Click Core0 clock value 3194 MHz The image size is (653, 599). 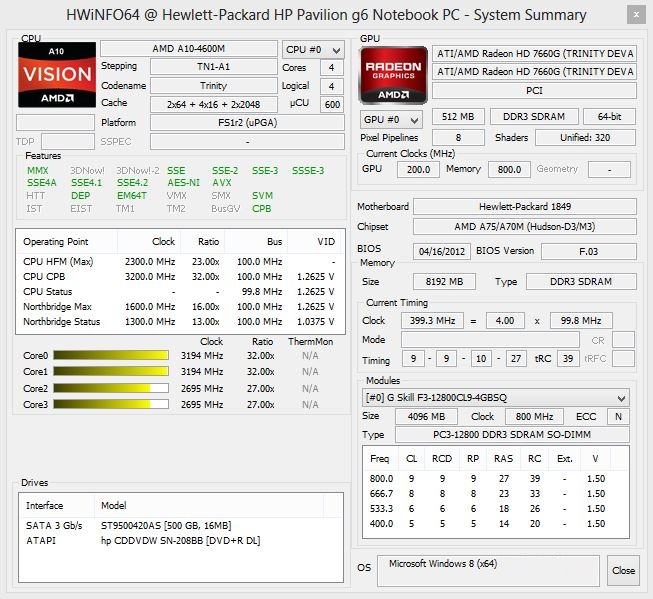pyautogui.click(x=202, y=356)
